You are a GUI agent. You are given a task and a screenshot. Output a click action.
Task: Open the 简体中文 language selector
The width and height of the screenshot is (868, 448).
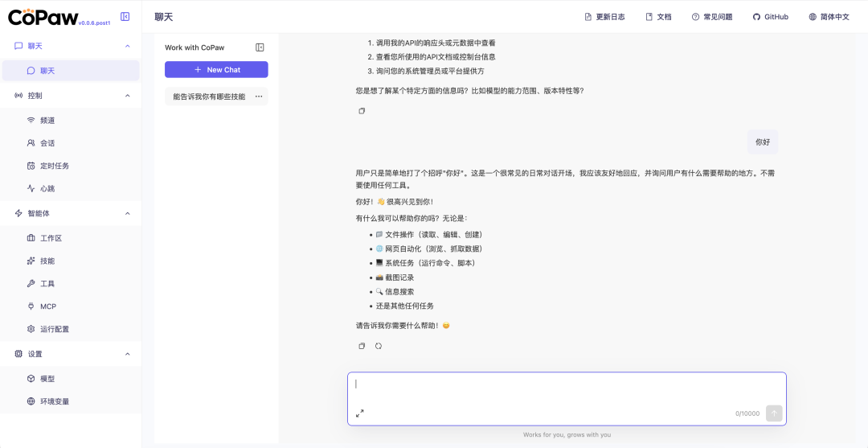pos(829,17)
